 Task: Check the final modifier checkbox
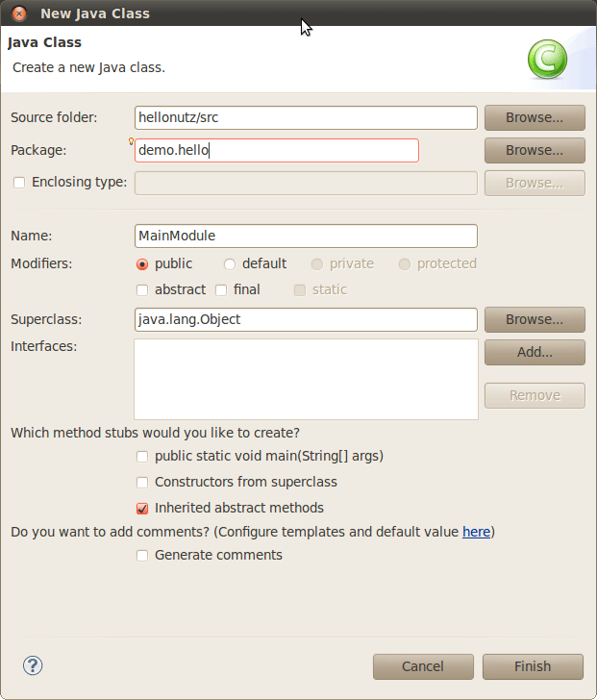(221, 290)
